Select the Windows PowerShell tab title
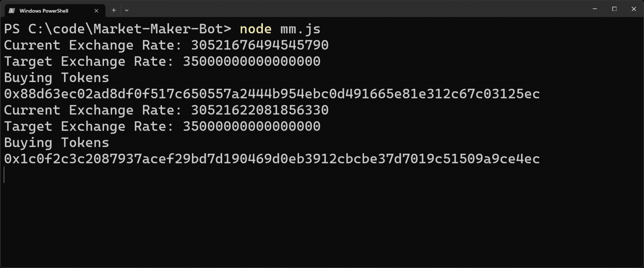Image resolution: width=644 pixels, height=268 pixels. [x=44, y=10]
